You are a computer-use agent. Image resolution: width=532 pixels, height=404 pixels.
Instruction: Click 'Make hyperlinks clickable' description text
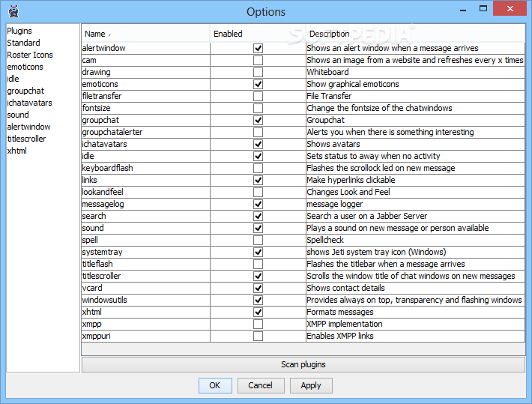pyautogui.click(x=351, y=181)
